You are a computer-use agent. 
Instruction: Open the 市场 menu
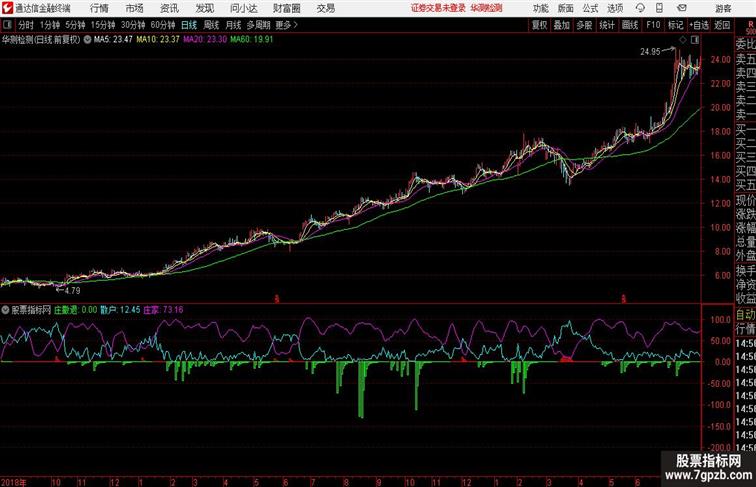(135, 8)
